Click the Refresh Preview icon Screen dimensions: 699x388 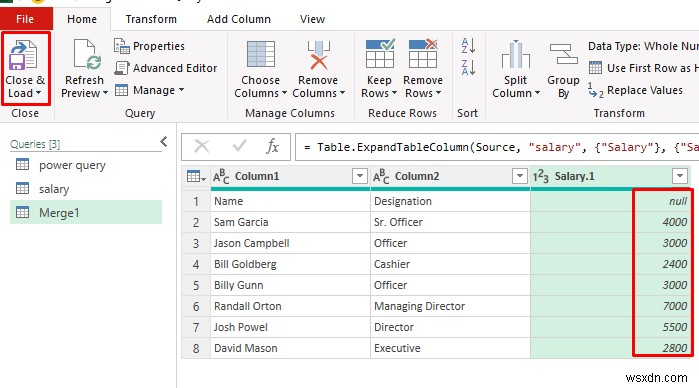(87, 54)
